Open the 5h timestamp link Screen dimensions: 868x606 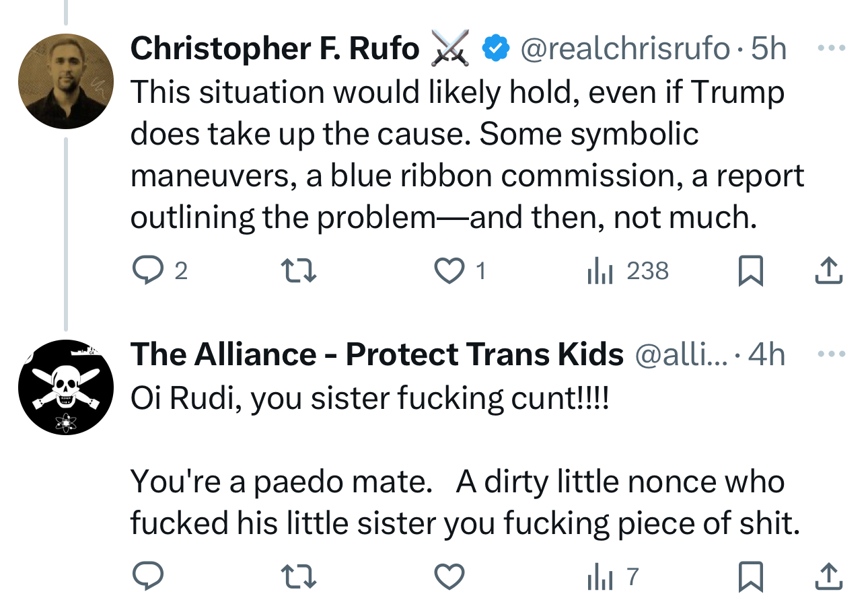click(x=769, y=48)
